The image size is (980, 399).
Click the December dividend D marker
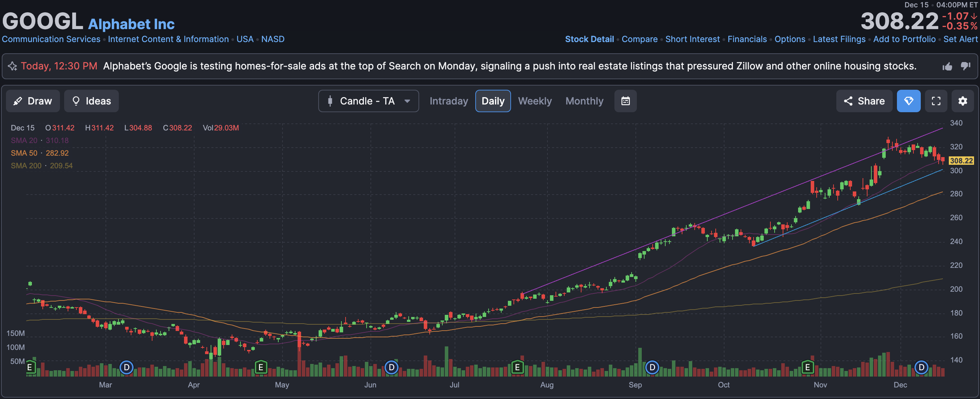(x=921, y=367)
